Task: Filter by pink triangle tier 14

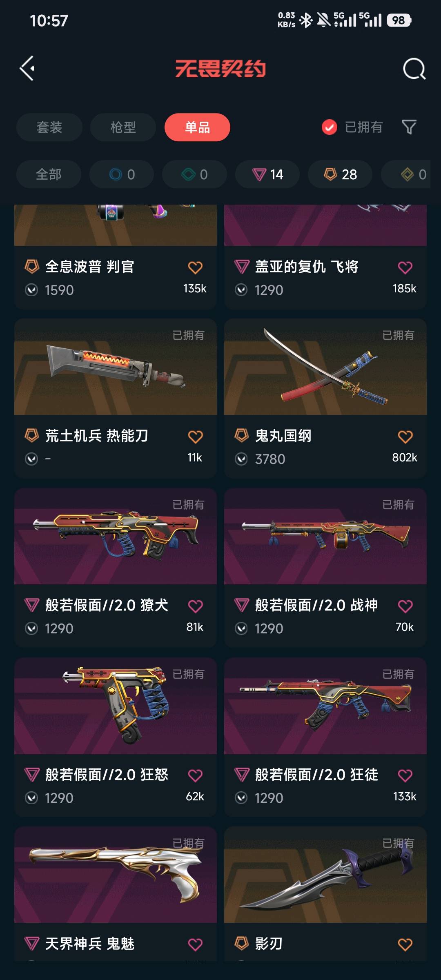Action: point(267,174)
